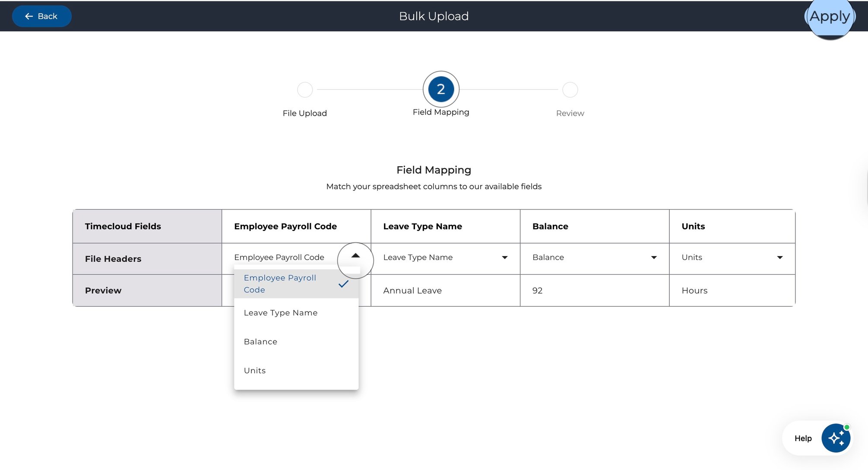Viewport: 868px width, 470px height.
Task: Click the Hours preview cell
Action: pos(732,291)
